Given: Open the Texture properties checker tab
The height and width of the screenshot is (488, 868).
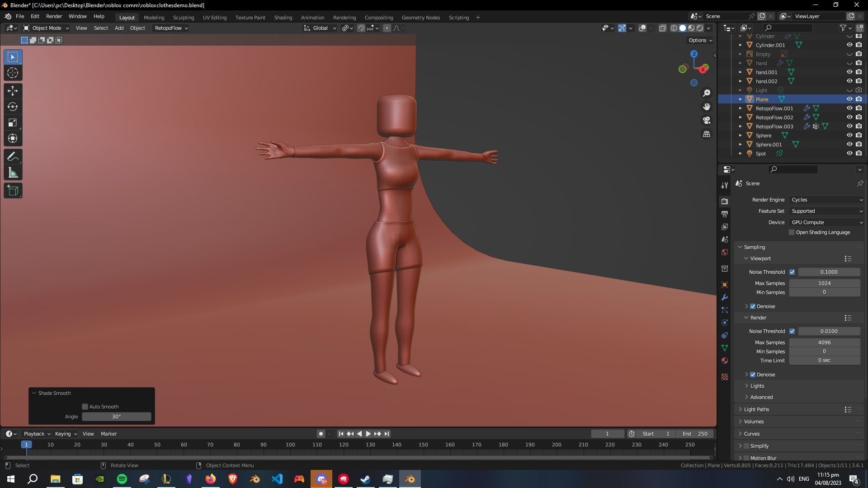Looking at the screenshot, I should (x=725, y=377).
